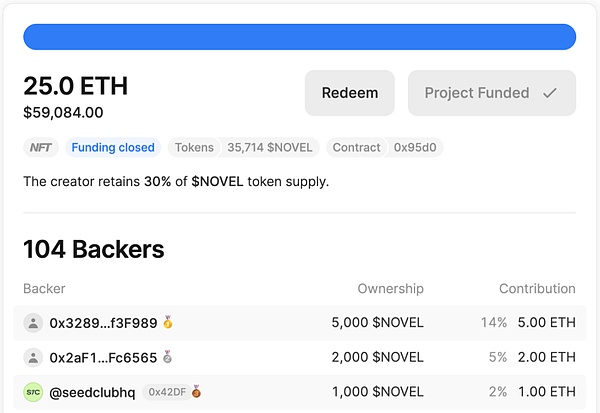600x413 pixels.
Task: Click the blue funding progress bar
Action: (x=299, y=37)
